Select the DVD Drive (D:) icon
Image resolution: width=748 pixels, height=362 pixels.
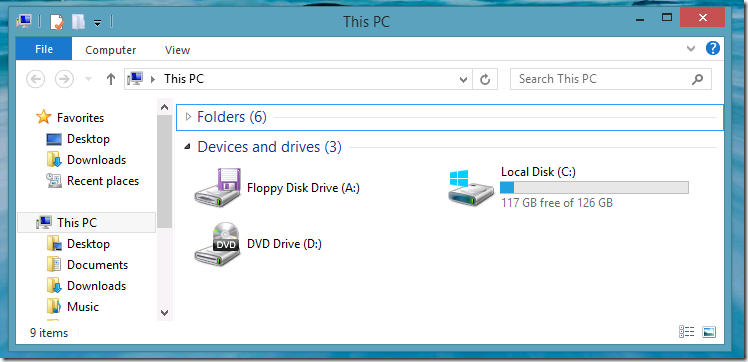[218, 244]
